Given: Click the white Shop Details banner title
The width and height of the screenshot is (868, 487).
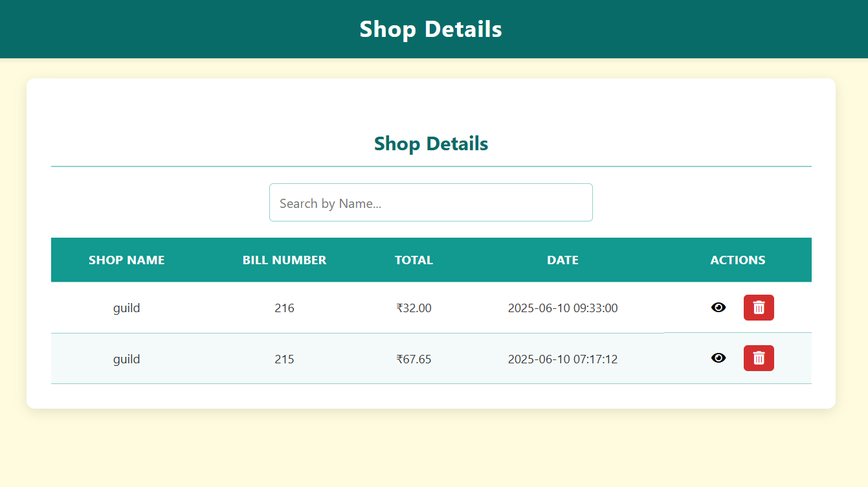Looking at the screenshot, I should (x=430, y=29).
